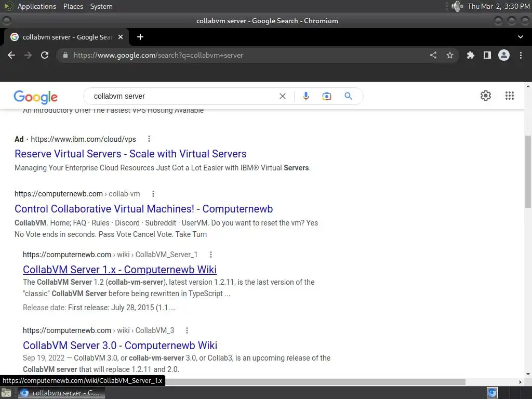Open options for IBM ad result
This screenshot has width=532, height=399.
click(149, 139)
